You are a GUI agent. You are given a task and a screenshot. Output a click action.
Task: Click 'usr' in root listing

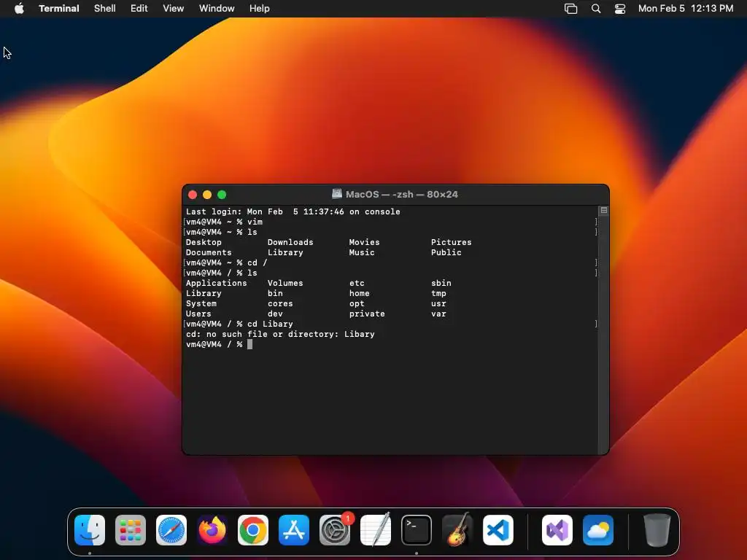point(438,303)
